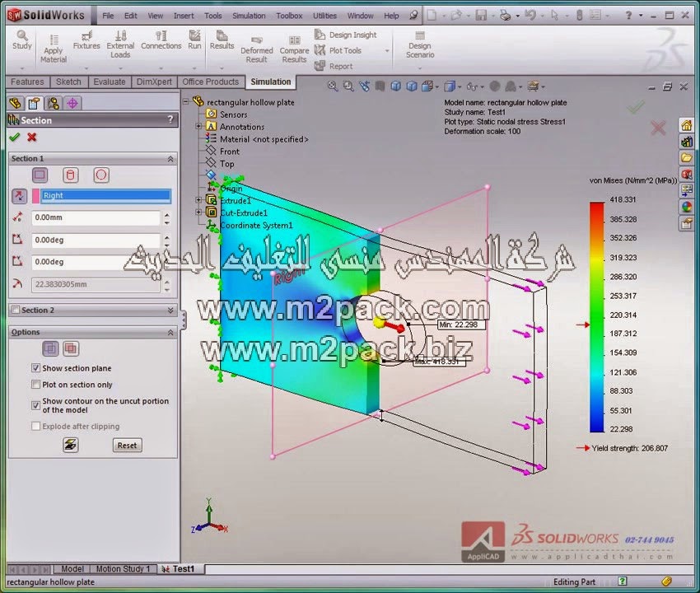Expand the Section 2 group
700x593 pixels.
170,310
